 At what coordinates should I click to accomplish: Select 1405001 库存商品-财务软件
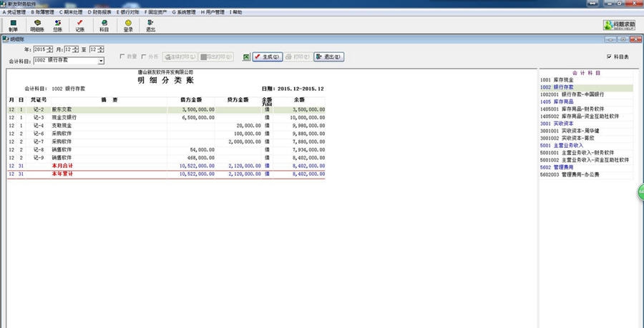(x=586, y=109)
